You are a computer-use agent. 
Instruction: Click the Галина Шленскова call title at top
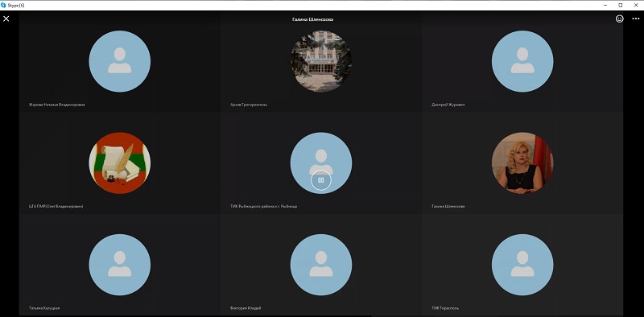pos(312,19)
